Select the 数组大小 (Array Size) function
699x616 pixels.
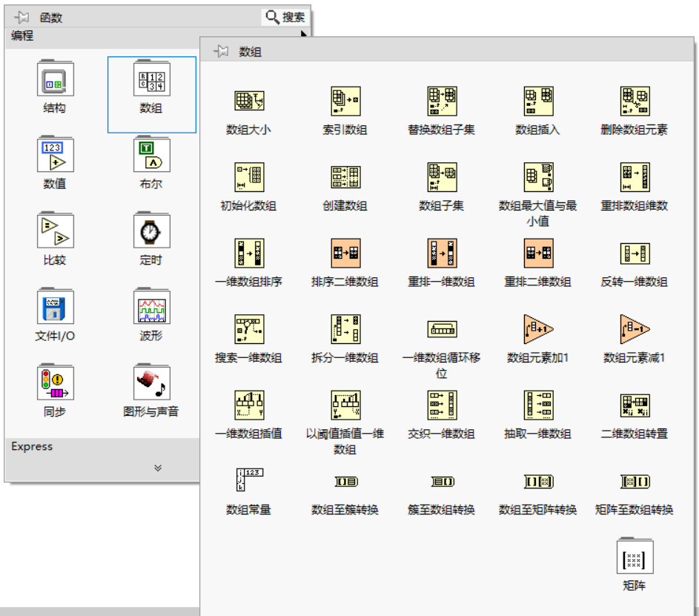249,101
